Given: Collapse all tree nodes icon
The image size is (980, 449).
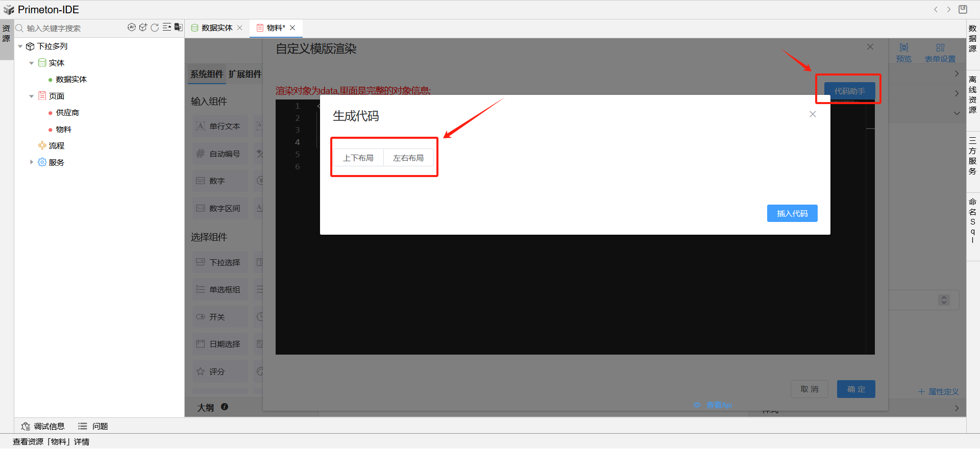Looking at the screenshot, I should [166, 28].
